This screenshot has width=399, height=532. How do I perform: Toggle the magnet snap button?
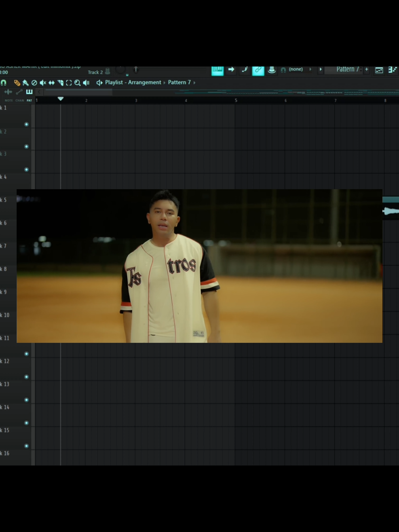click(4, 83)
